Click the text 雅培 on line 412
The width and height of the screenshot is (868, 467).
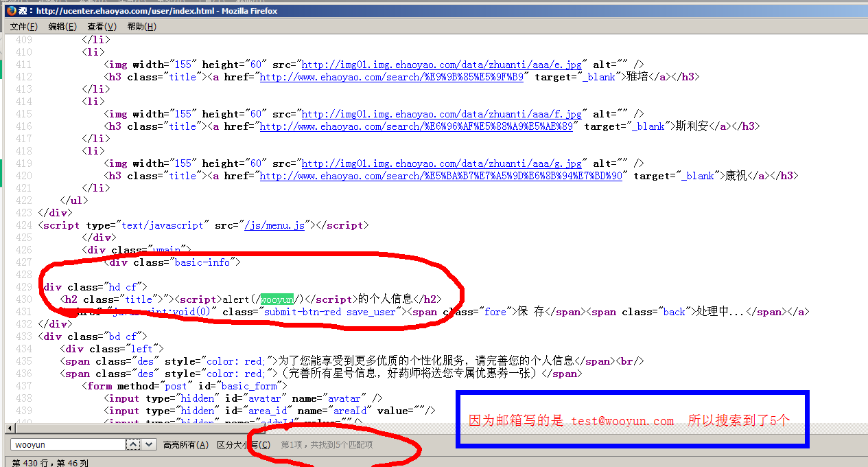(x=636, y=77)
